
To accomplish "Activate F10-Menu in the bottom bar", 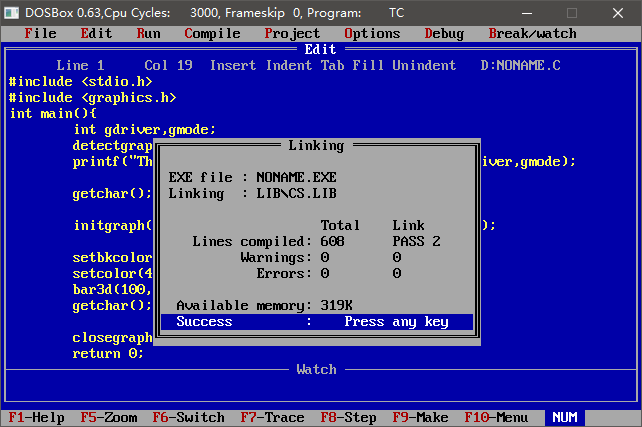I will [496, 417].
